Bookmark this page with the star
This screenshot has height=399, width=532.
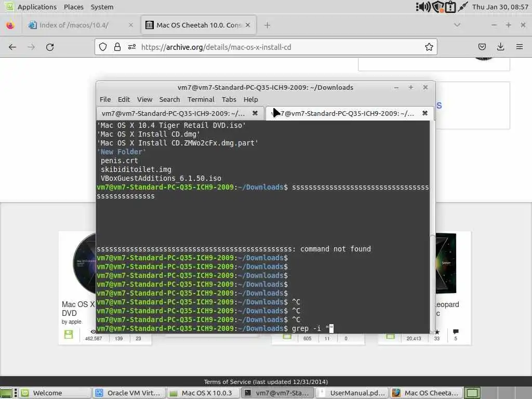point(429,47)
